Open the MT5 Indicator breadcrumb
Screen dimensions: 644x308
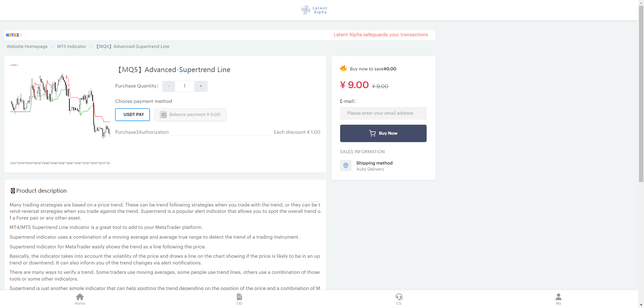(71, 47)
